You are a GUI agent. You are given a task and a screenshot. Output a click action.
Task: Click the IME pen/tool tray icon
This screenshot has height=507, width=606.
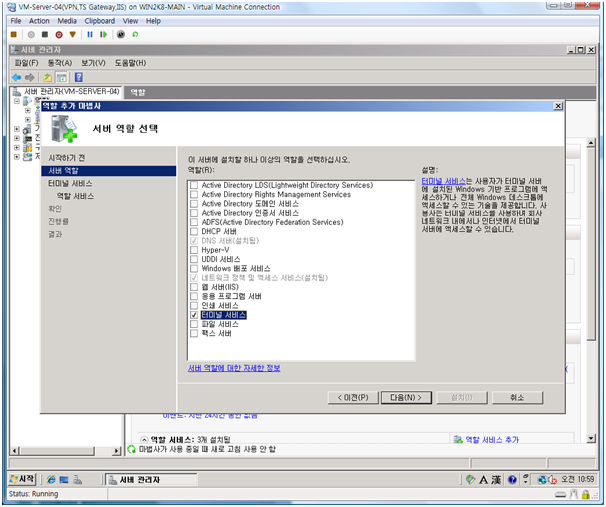470,480
